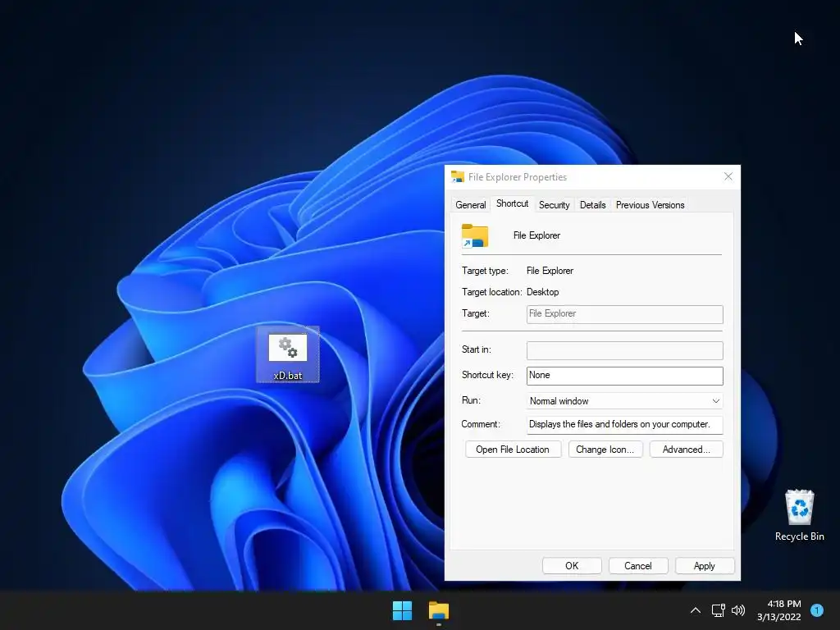Focus the Shortcut key field showing None
Viewport: 840px width, 630px height.
point(624,376)
